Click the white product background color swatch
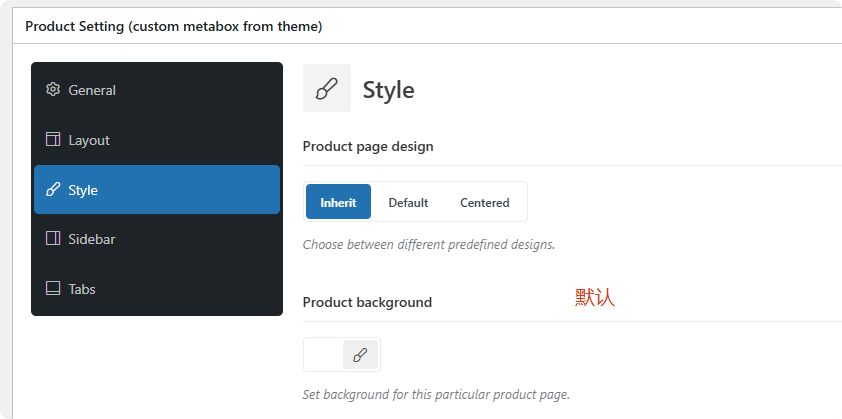842x419 pixels. [x=324, y=355]
